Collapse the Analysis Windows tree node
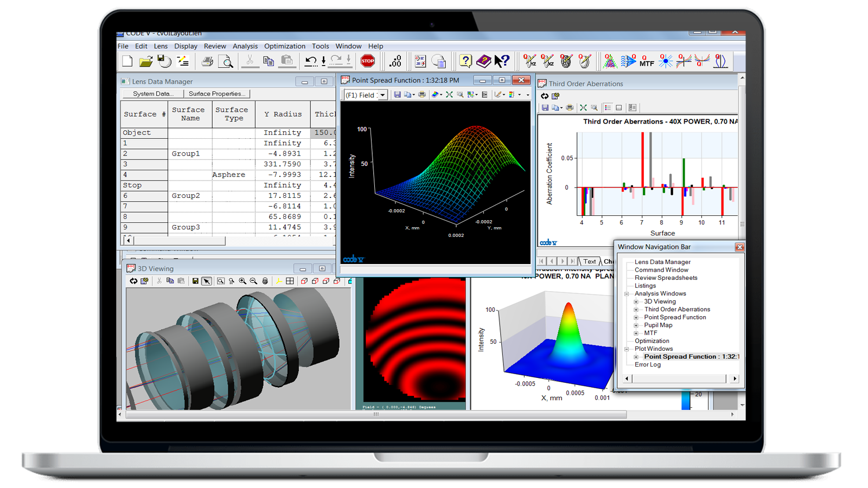Viewport: 868px width, 488px height. click(x=627, y=294)
